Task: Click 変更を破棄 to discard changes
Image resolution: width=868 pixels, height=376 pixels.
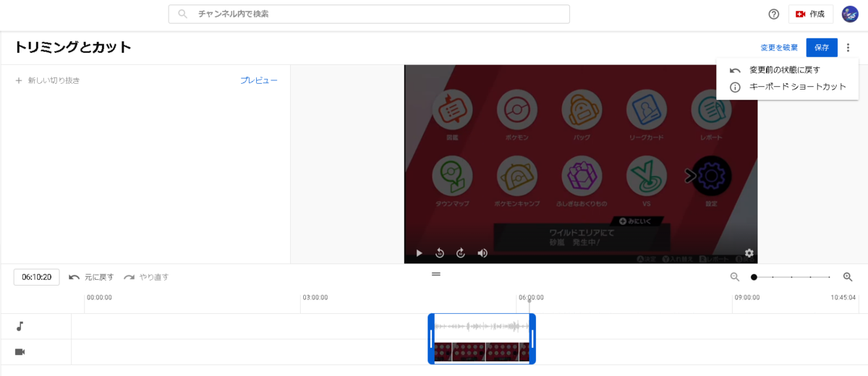Action: pyautogui.click(x=779, y=48)
